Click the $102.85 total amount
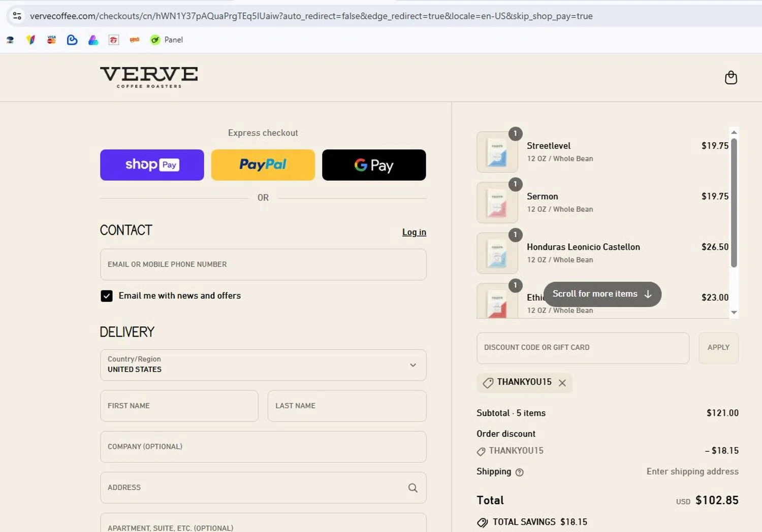762x532 pixels. (717, 500)
